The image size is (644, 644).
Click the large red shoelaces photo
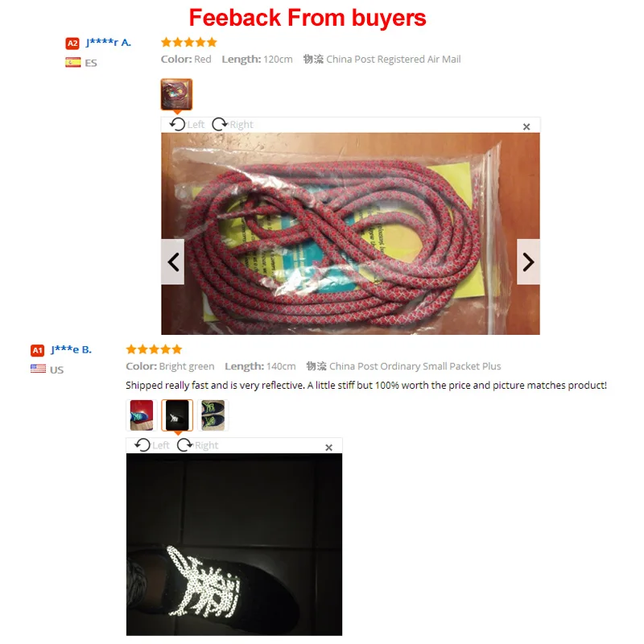pos(350,233)
